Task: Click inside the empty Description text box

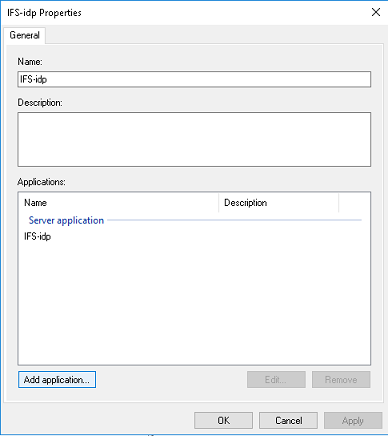Action: pyautogui.click(x=194, y=139)
